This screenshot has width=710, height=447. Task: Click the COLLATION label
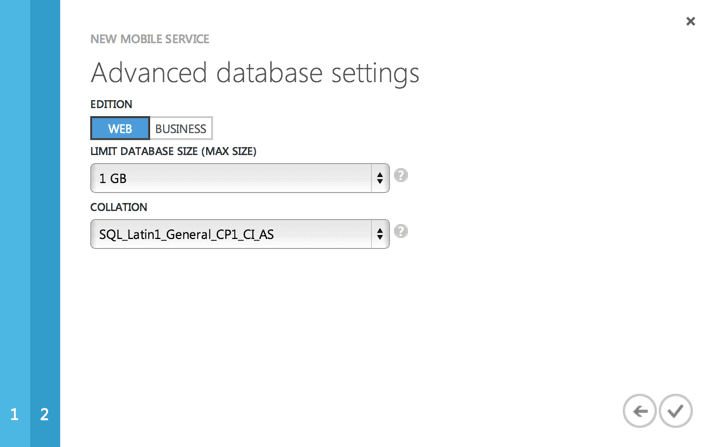pyautogui.click(x=119, y=208)
